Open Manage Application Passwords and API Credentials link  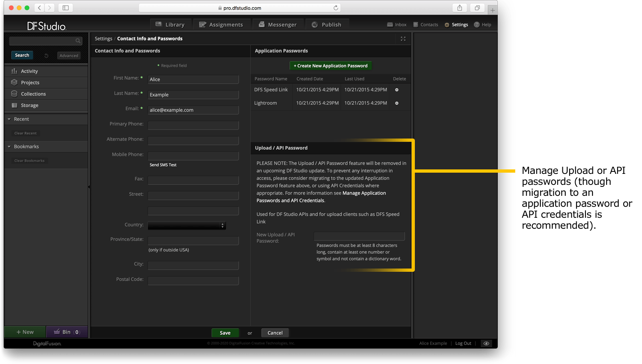click(x=321, y=197)
